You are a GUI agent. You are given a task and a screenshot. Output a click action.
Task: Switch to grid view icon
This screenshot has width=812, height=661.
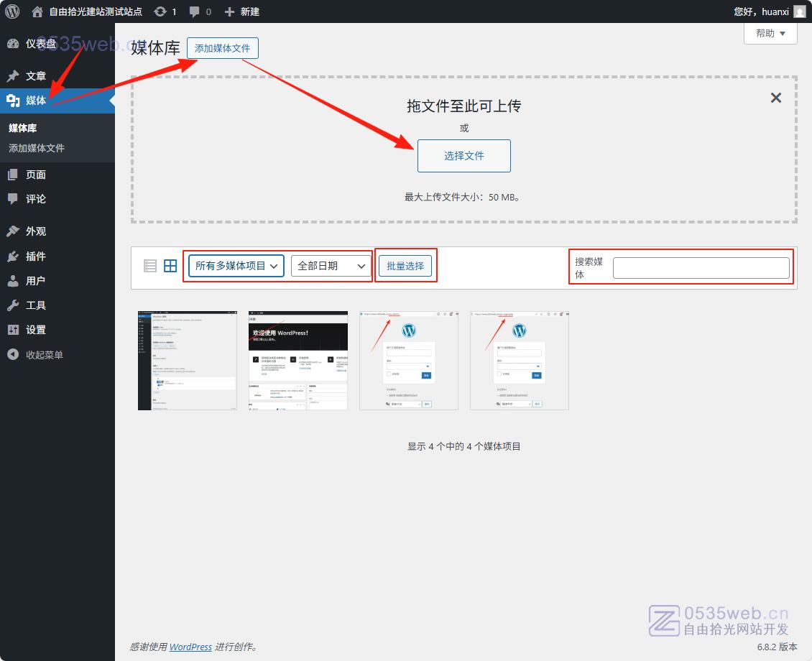pos(170,266)
